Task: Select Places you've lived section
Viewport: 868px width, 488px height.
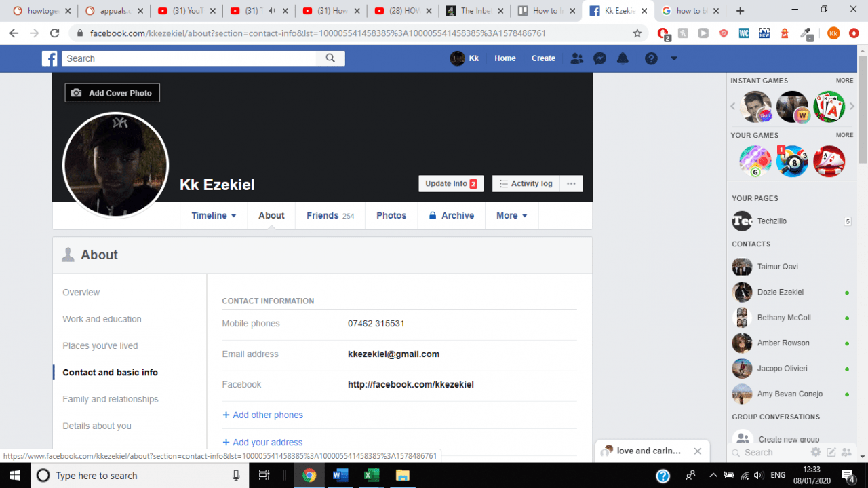Action: (x=100, y=345)
